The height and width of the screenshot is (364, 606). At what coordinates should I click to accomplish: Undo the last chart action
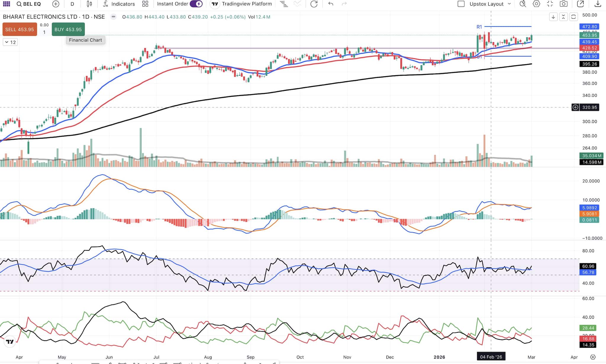(331, 4)
